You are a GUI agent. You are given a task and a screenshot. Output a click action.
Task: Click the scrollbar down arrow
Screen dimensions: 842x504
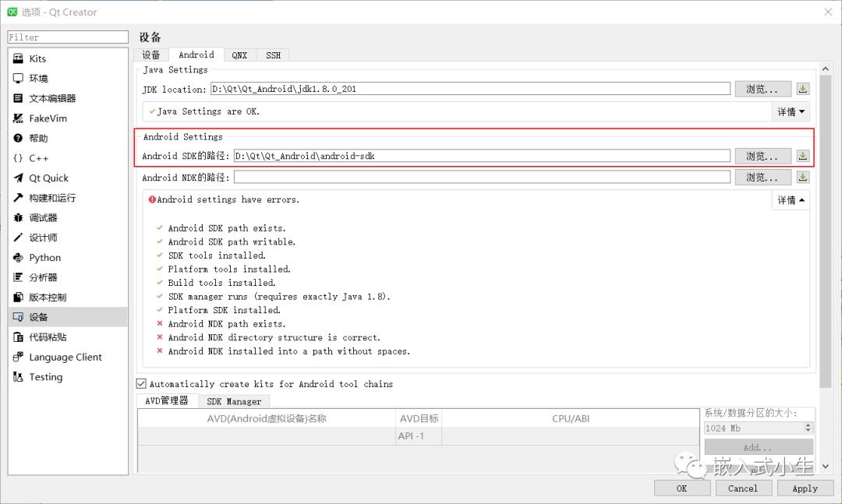click(826, 467)
